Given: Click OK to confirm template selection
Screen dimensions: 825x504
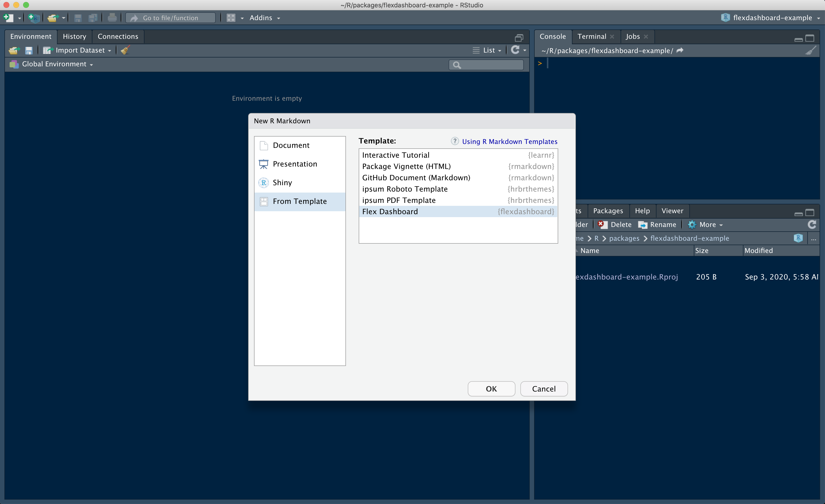Looking at the screenshot, I should (x=491, y=389).
